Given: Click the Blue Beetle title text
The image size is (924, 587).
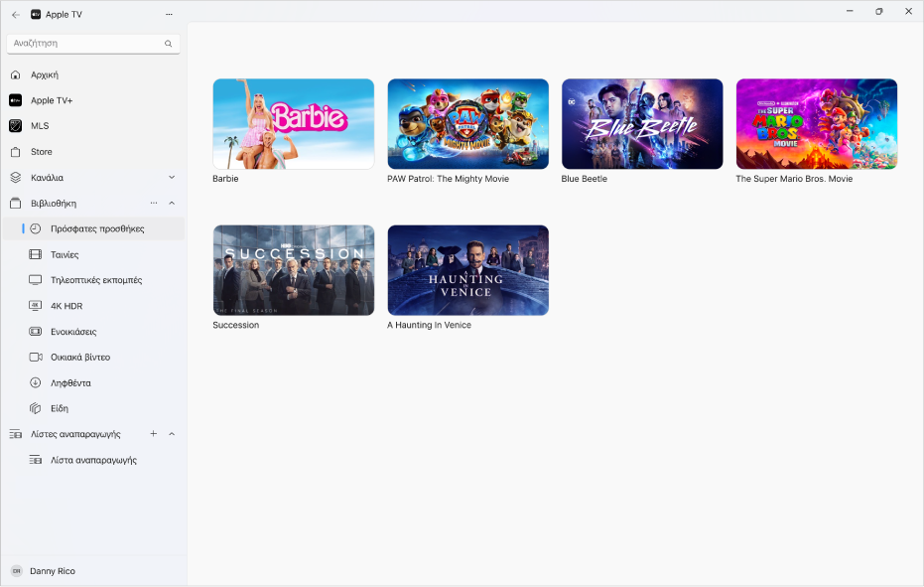Looking at the screenshot, I should click(x=584, y=179).
